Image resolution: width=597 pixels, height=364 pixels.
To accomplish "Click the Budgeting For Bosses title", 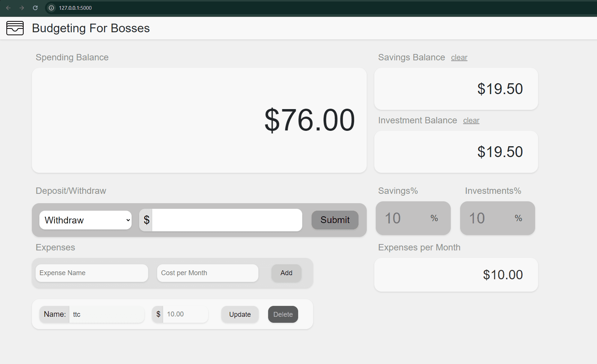I will coord(91,28).
